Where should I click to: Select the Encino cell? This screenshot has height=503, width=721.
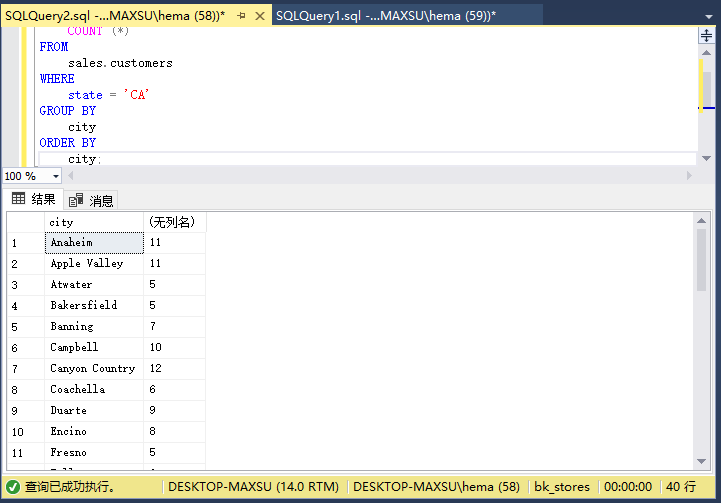tap(94, 432)
